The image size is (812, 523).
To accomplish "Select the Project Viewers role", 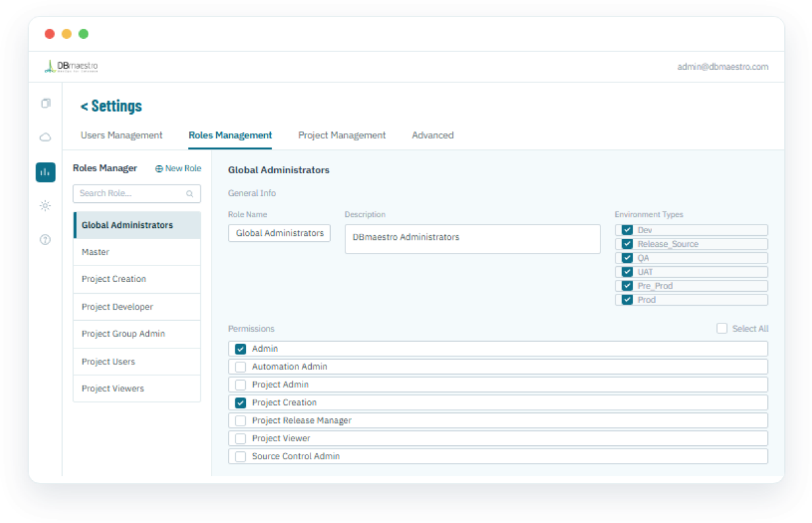I will click(137, 389).
